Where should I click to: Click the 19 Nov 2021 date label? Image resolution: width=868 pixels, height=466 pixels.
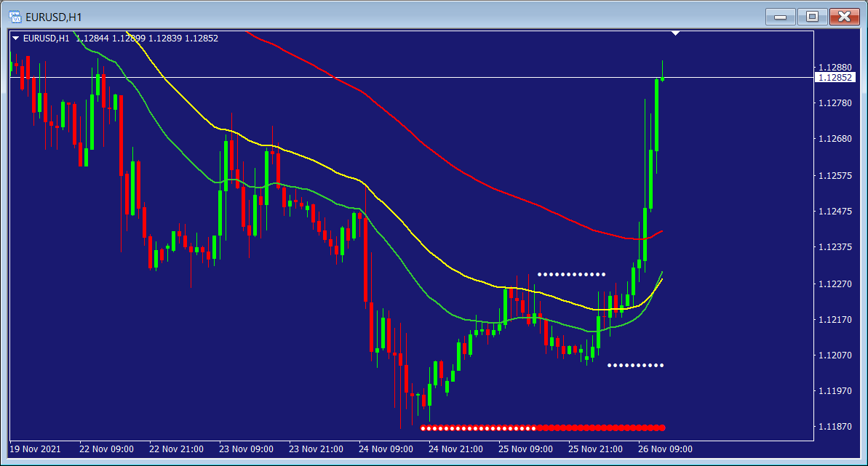click(36, 449)
